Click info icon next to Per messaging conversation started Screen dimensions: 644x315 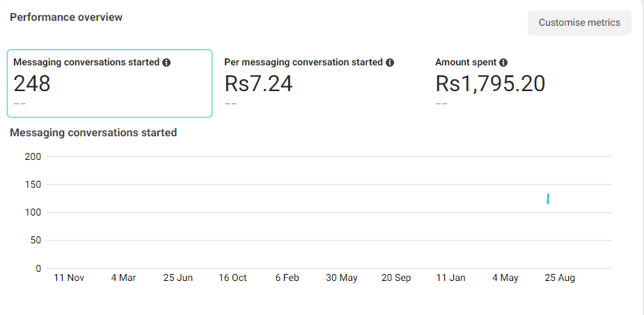coord(390,63)
